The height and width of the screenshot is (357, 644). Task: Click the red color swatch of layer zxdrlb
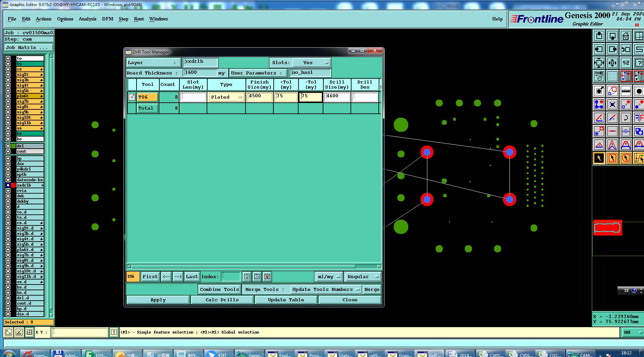[x=13, y=185]
